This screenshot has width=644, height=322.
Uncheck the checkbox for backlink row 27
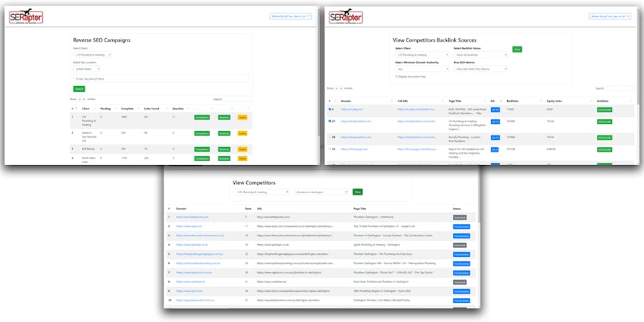[x=329, y=121]
